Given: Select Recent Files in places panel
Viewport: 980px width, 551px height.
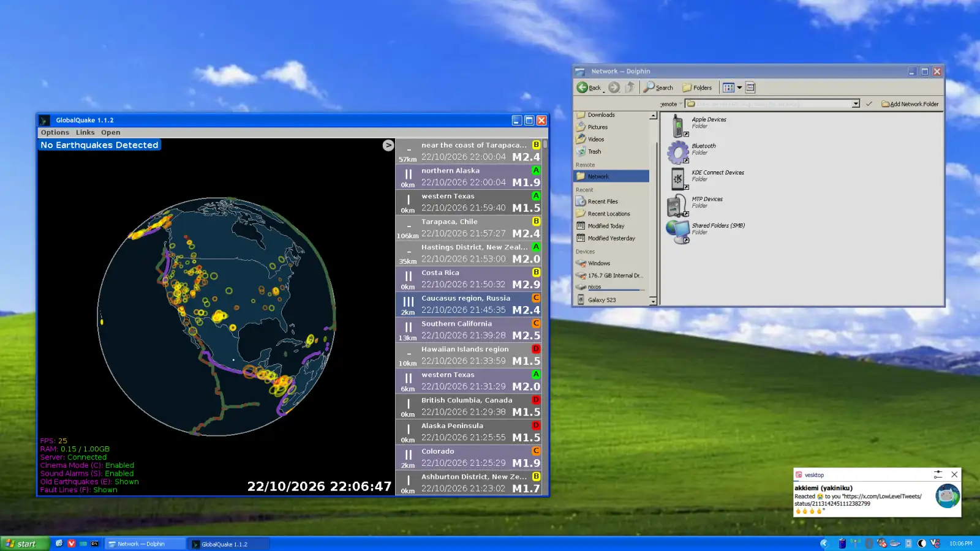Looking at the screenshot, I should coord(611,201).
